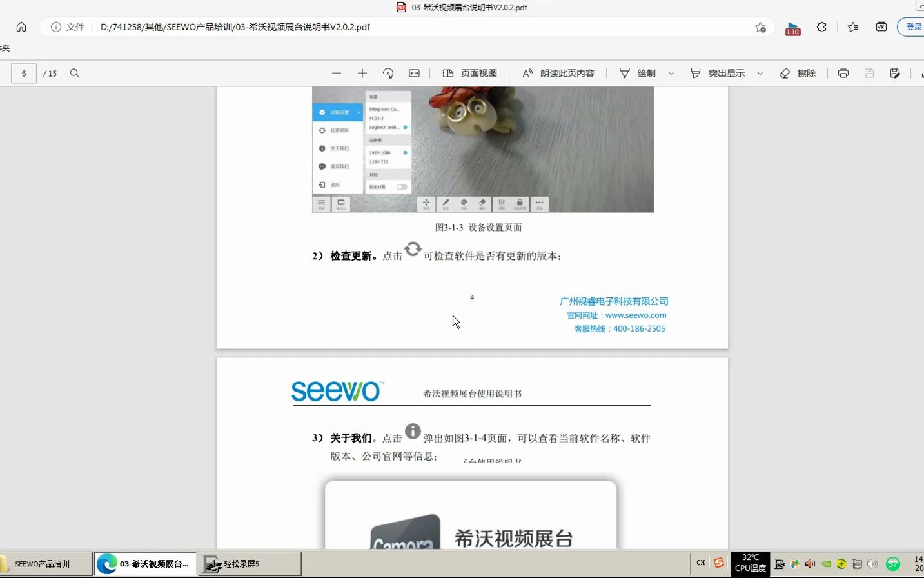The height and width of the screenshot is (578, 924).
Task: Zoom out with the minus icon
Action: (337, 74)
